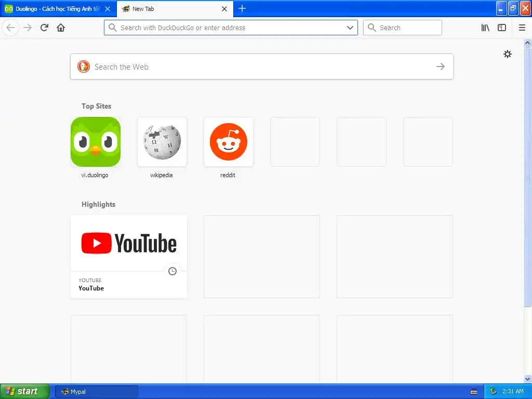
Task: Click the DuckDuckGo logo in search box
Action: click(84, 66)
